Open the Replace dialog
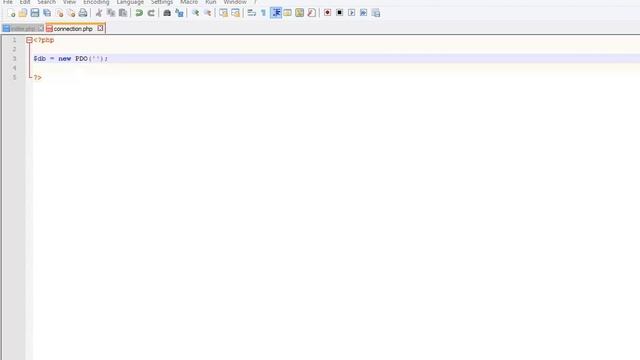Screen dimensions: 640x360 pyautogui.click(x=179, y=13)
